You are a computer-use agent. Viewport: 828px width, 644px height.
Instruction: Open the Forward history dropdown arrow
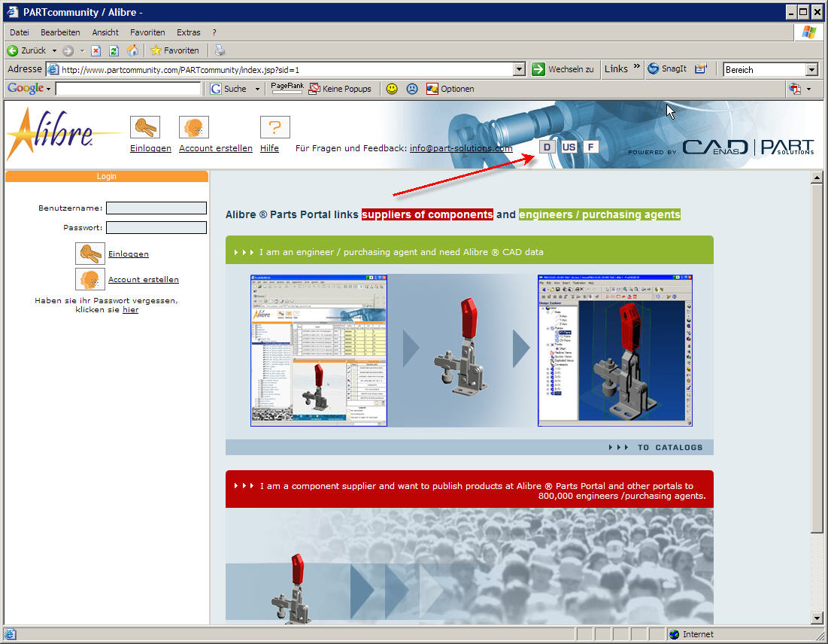point(82,50)
